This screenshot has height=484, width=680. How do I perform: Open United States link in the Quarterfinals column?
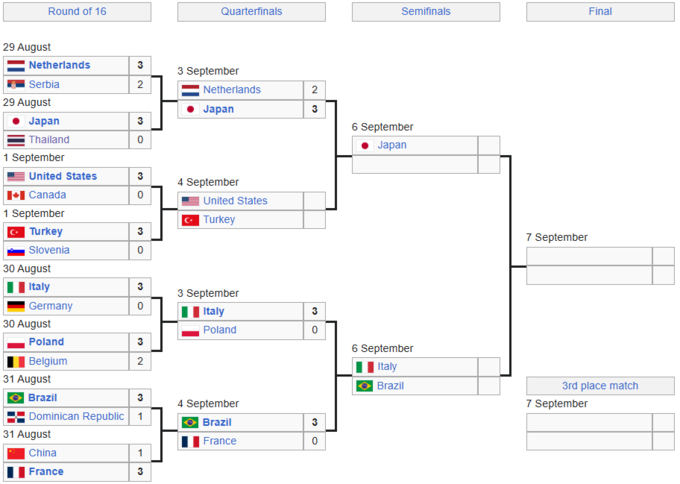pos(235,201)
